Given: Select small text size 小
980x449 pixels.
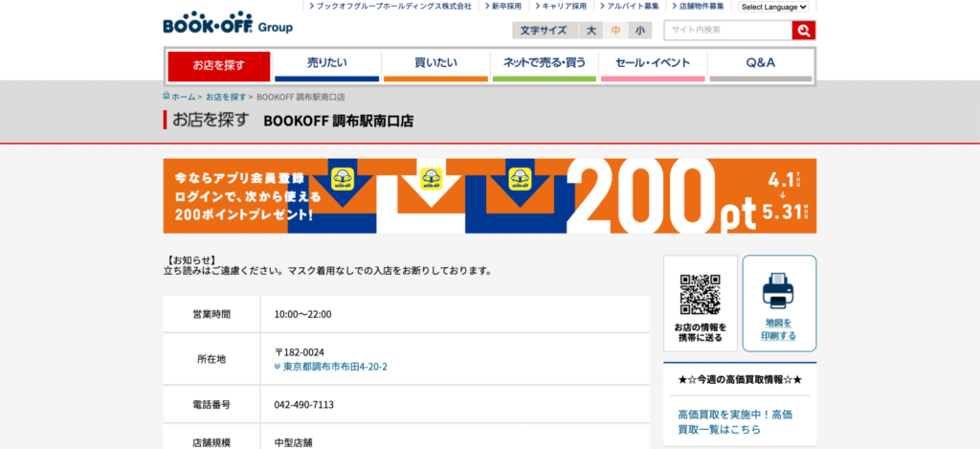Looking at the screenshot, I should click(x=640, y=30).
